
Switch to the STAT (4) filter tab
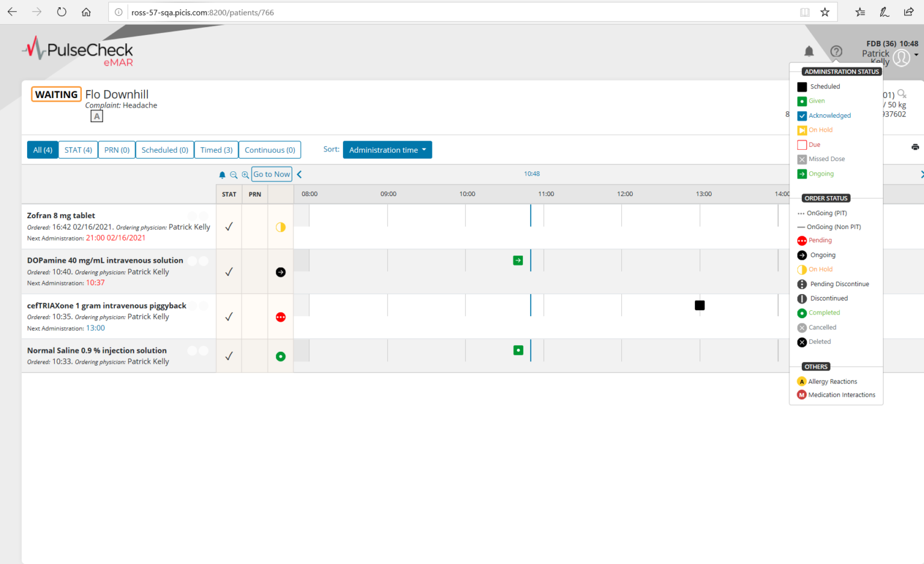pos(78,149)
